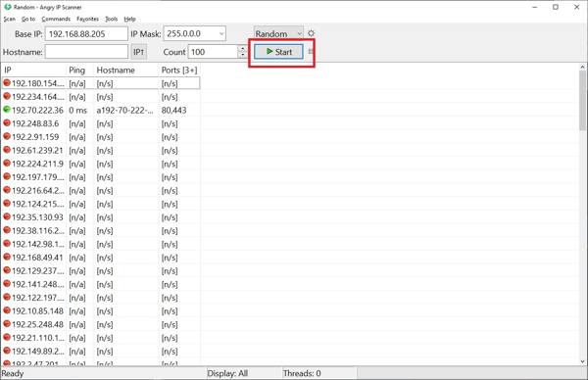
Task: Decrease Count with the down spinner arrow
Action: (243, 55)
